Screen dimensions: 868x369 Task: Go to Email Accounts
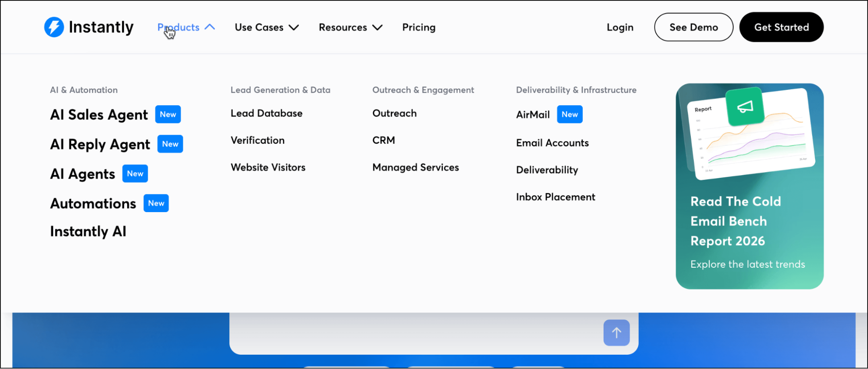click(552, 143)
